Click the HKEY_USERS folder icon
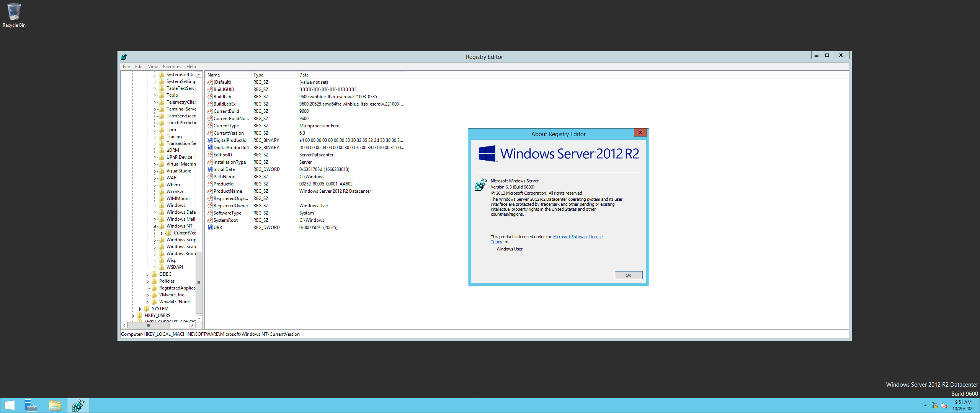Viewport: 980px width, 413px height. tap(140, 315)
